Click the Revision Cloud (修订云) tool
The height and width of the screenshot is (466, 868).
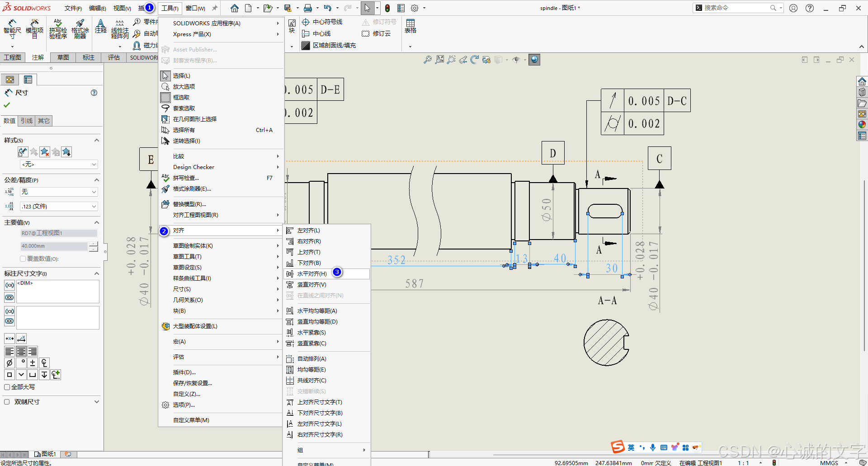coord(376,33)
